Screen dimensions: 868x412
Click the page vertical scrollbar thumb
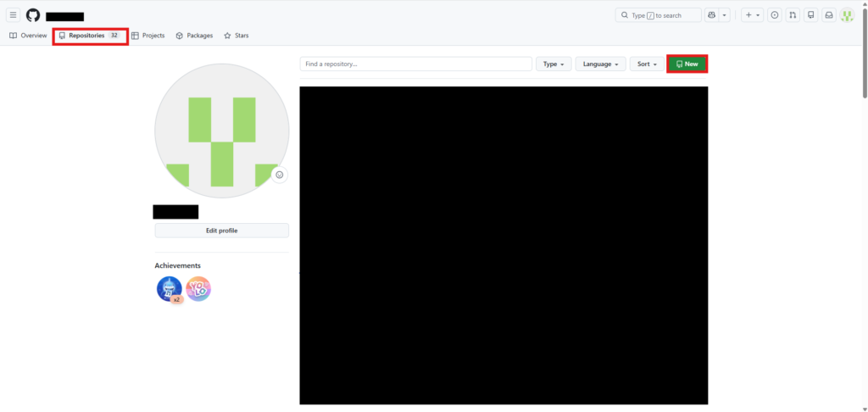tap(864, 53)
